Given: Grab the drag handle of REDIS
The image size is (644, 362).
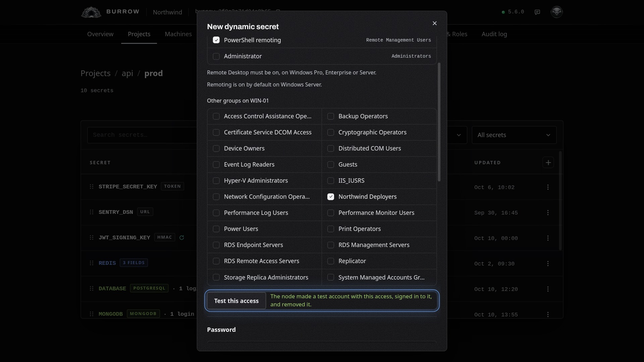Looking at the screenshot, I should tap(92, 263).
